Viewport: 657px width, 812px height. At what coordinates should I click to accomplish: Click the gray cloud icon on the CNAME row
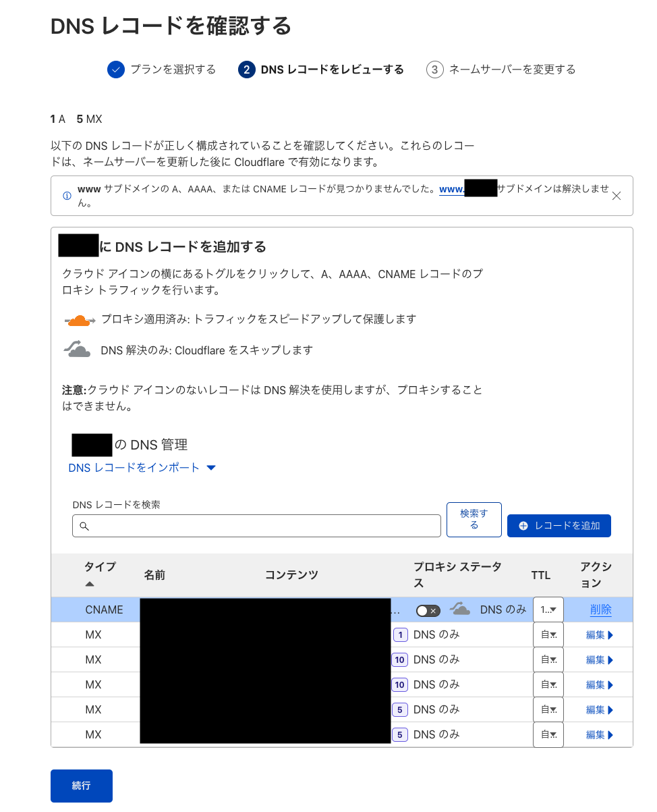(461, 609)
